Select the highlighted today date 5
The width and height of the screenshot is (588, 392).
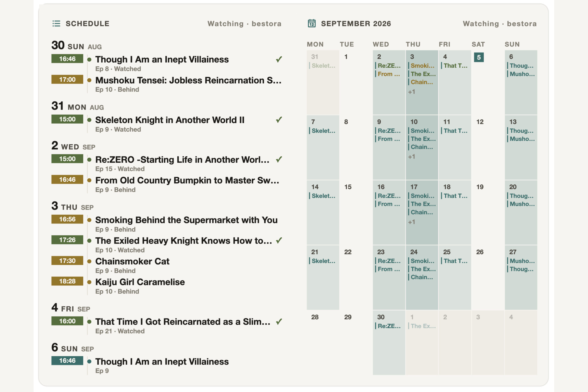tap(479, 57)
